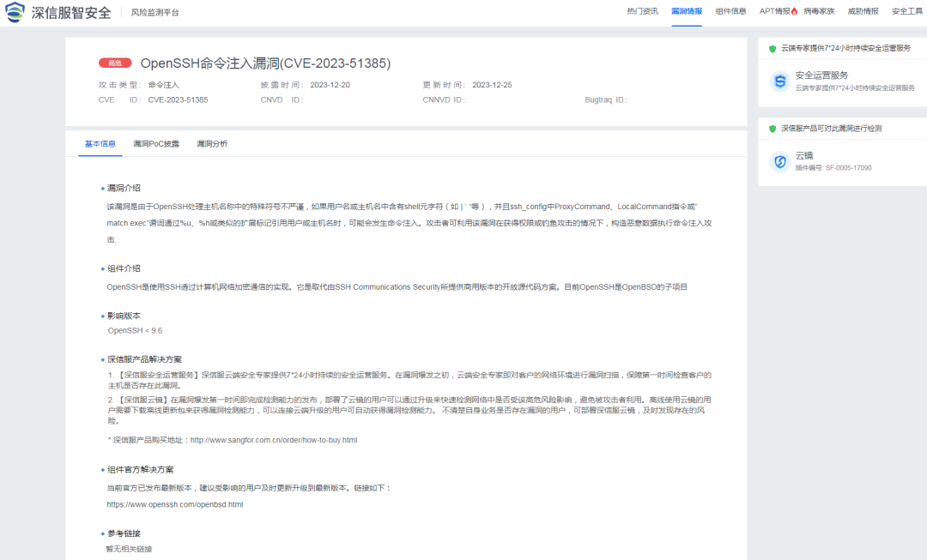Click the 安全运营服务 card title

[x=821, y=75]
